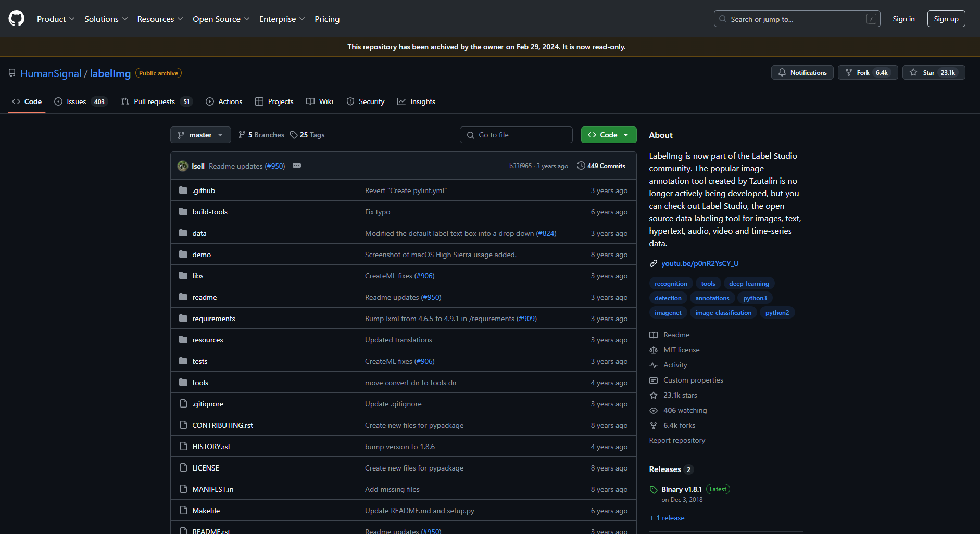Open the Security tab

coord(366,101)
